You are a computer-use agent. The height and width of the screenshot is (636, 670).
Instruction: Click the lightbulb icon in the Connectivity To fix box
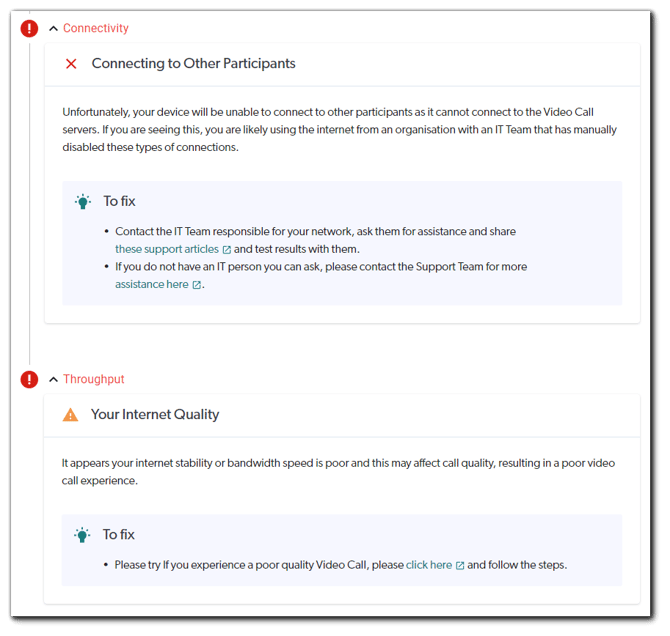[x=83, y=202]
